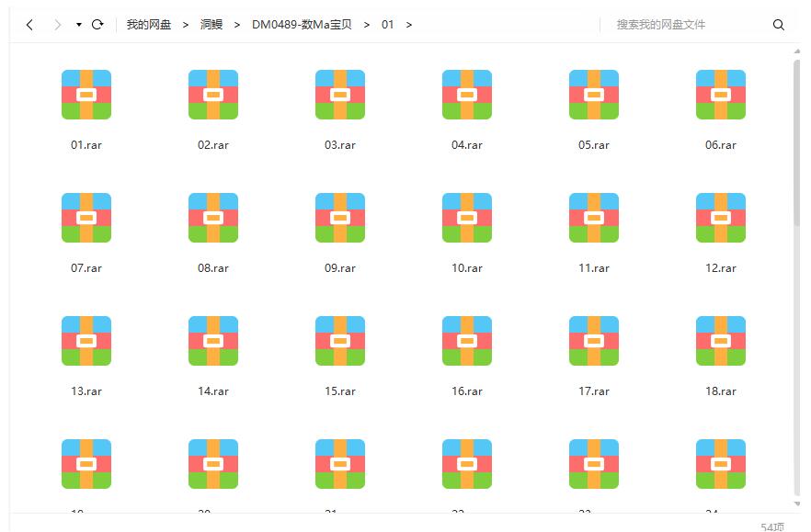Open the dropdown arrow next to navigation arrows

click(77, 25)
